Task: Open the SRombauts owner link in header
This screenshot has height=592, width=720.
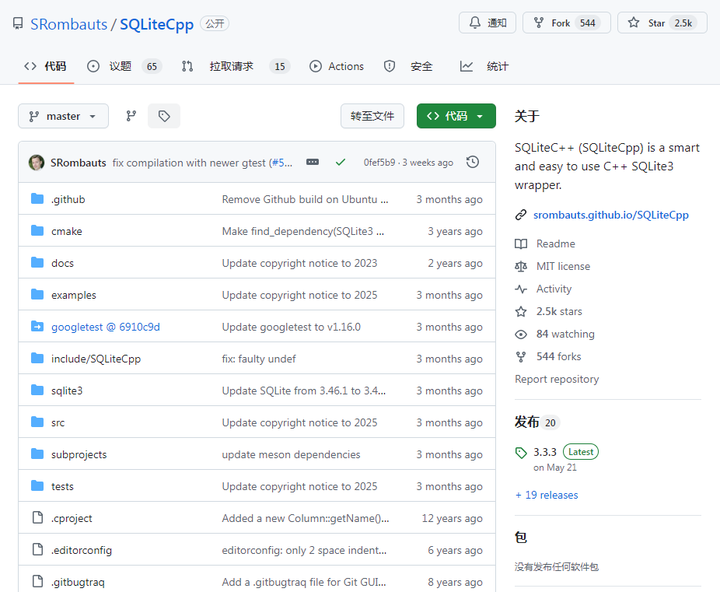Action: pyautogui.click(x=68, y=24)
